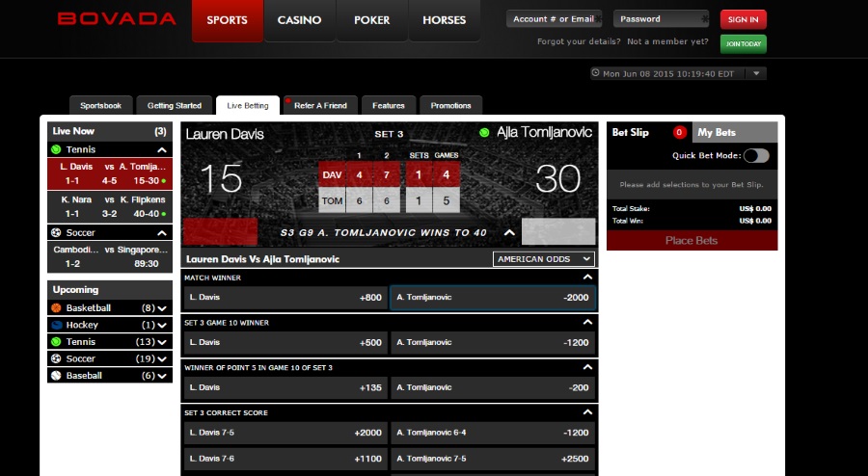Expand the upcoming Baseball list
Viewport: 868px width, 476px height.
click(162, 376)
